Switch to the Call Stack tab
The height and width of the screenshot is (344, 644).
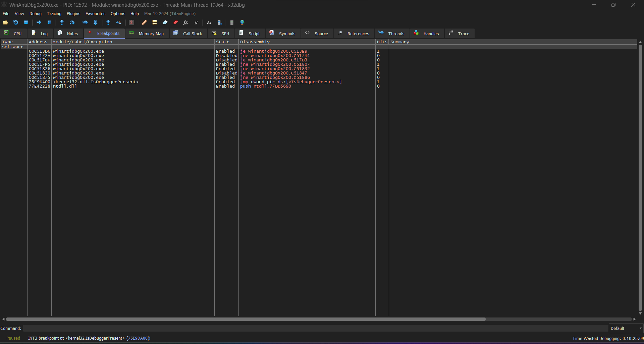[188, 34]
